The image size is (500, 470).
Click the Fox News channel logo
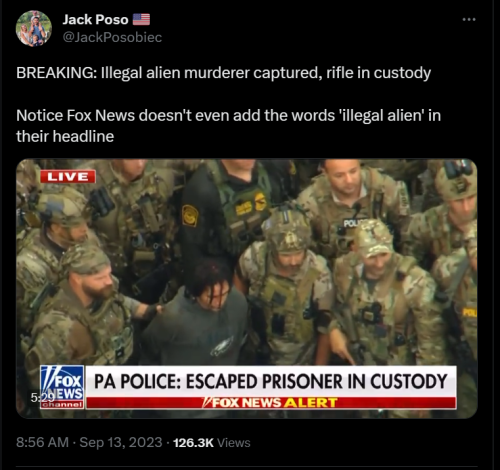pos(62,387)
